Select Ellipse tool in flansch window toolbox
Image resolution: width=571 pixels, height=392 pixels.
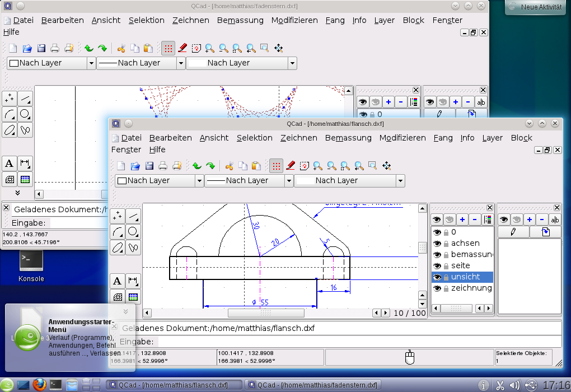118,248
